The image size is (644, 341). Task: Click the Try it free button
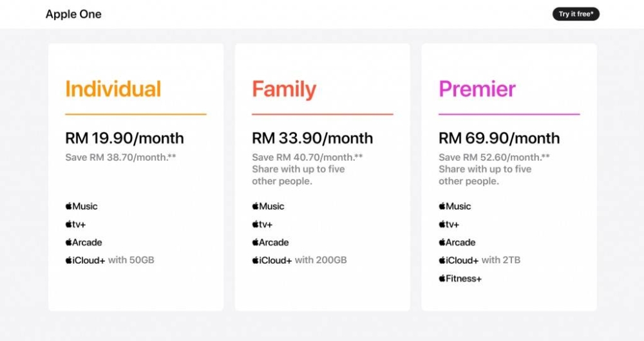pyautogui.click(x=576, y=14)
